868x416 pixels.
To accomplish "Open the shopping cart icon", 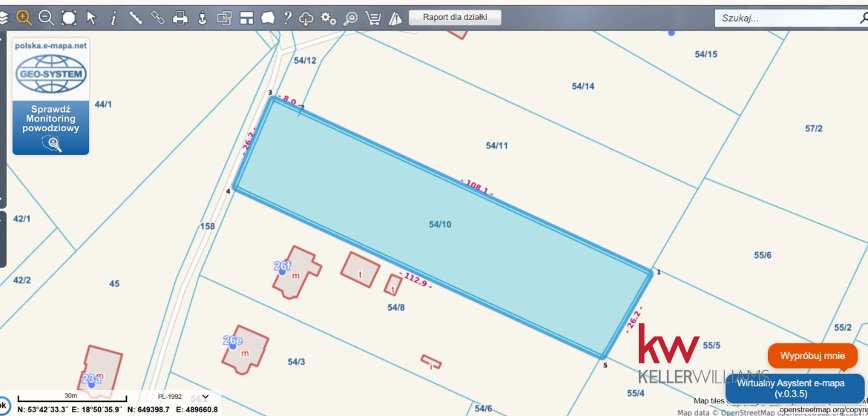I will click(374, 18).
